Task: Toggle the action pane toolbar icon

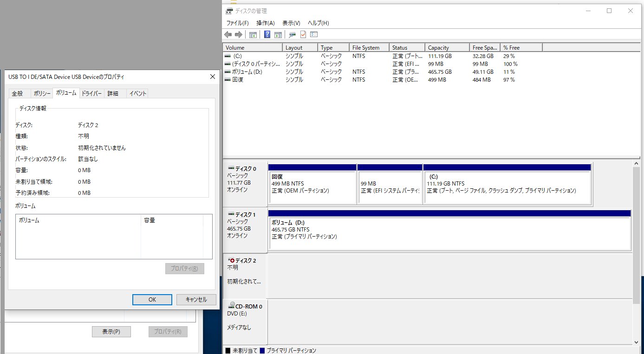Action: [278, 35]
